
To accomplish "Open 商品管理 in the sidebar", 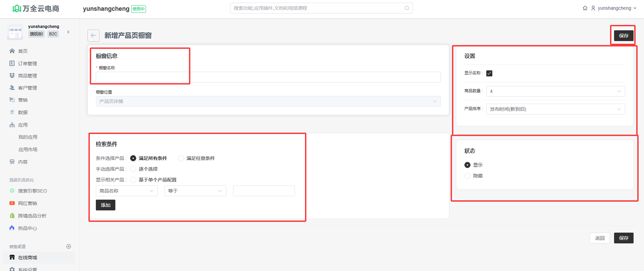I will [27, 76].
